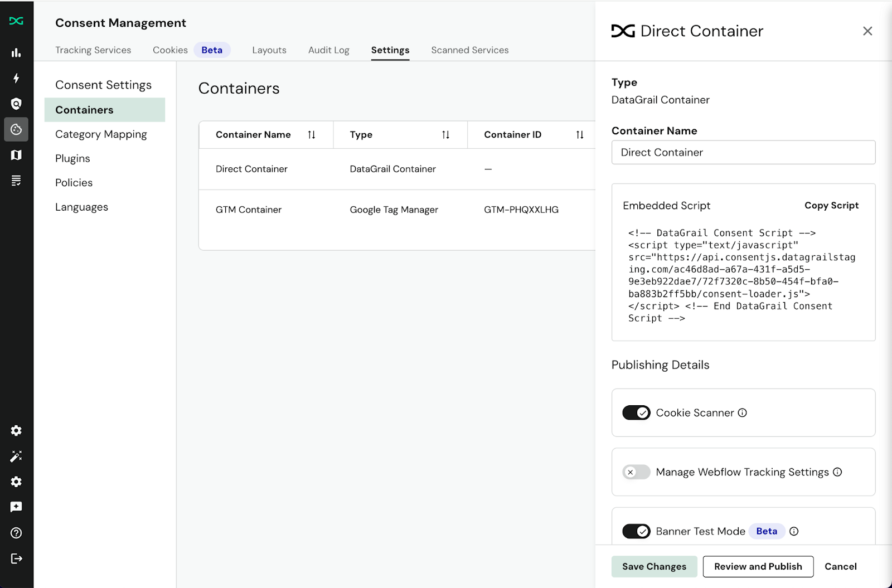The image size is (892, 588).
Task: Sort table by Container Name column
Action: pyautogui.click(x=312, y=135)
